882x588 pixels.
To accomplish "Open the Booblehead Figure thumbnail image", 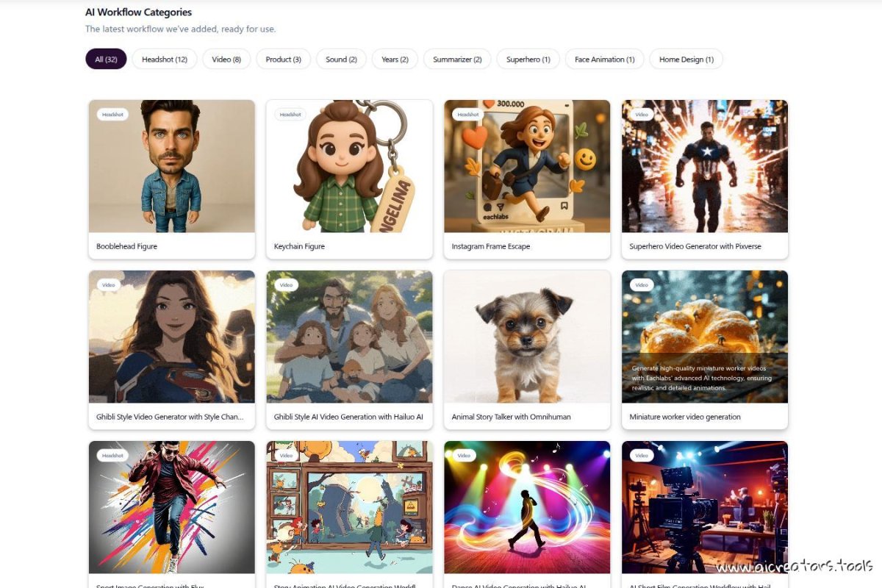I will point(172,167).
